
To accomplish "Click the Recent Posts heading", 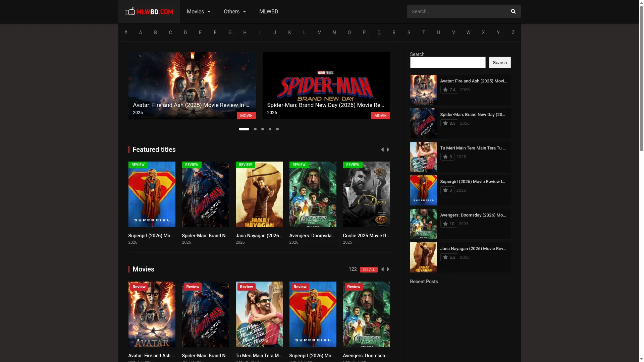I will point(424,282).
